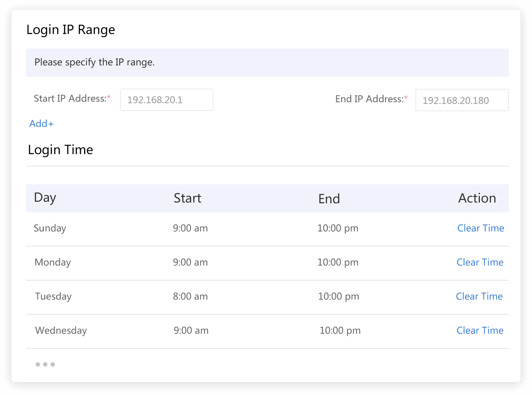This screenshot has width=532, height=395.
Task: Select Sunday's 10:00 pm end time
Action: 338,228
